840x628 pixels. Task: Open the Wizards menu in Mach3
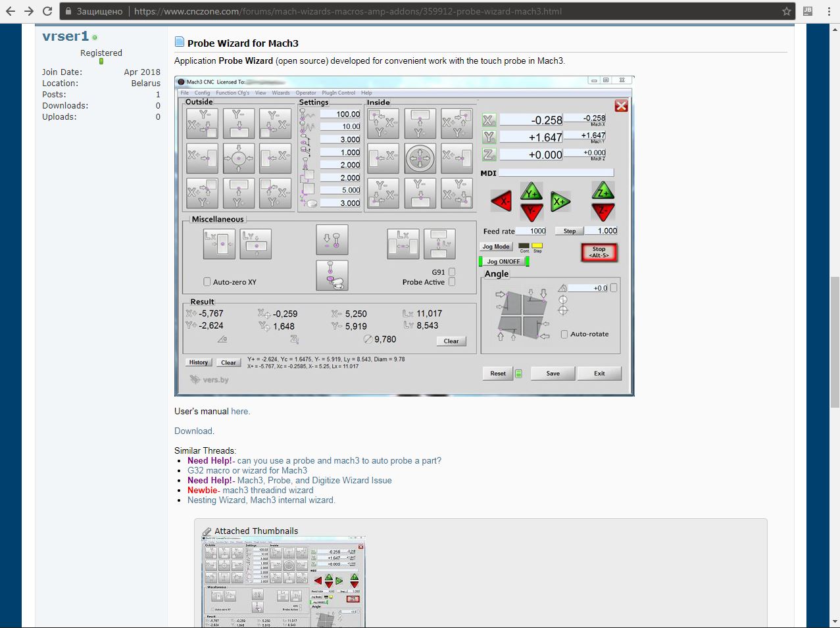click(x=281, y=93)
